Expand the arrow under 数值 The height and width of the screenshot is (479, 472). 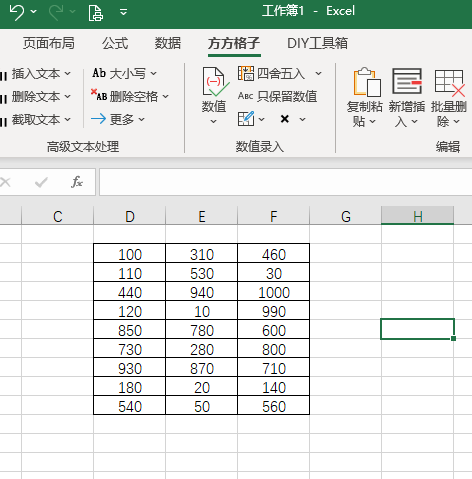point(214,122)
